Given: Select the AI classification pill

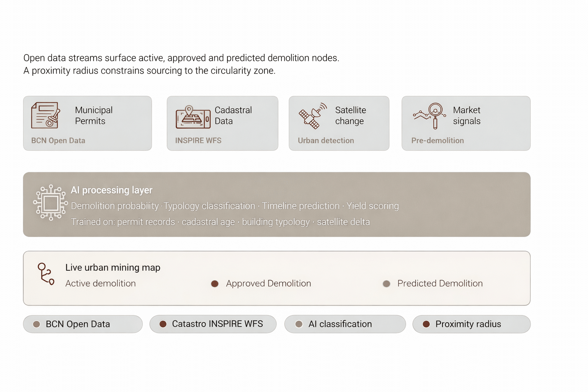Looking at the screenshot, I should pos(345,324).
